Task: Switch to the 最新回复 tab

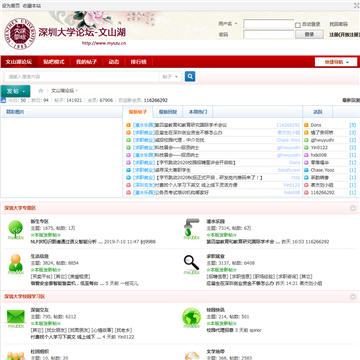Action: [x=168, y=112]
